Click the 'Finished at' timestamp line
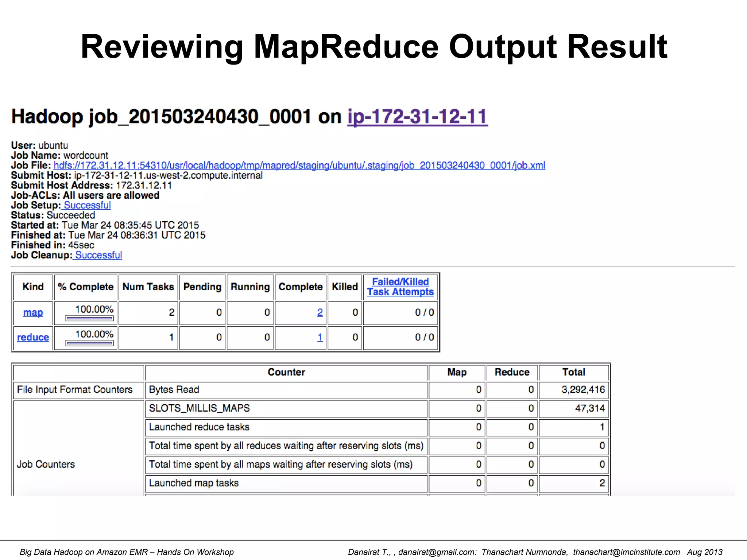The image size is (747, 560). click(x=108, y=235)
